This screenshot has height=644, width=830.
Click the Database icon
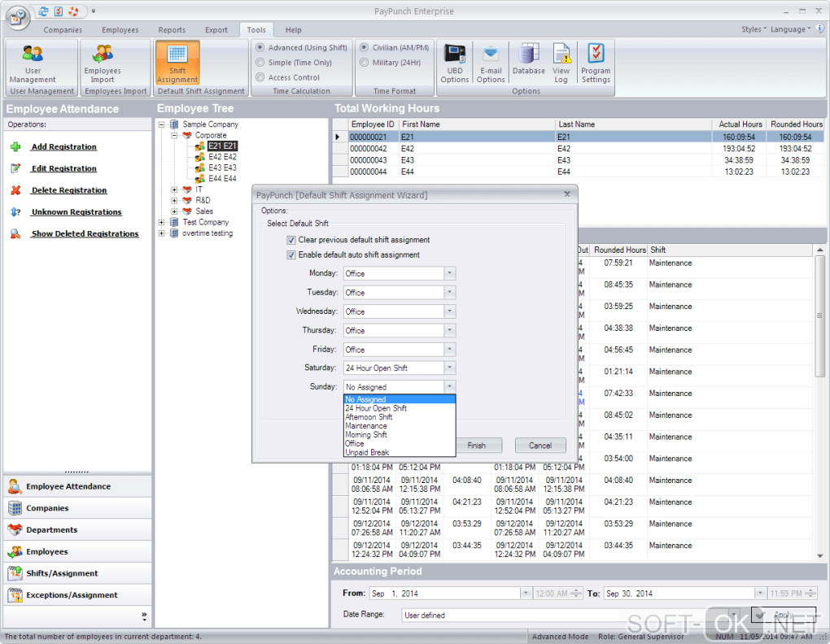[x=529, y=59]
